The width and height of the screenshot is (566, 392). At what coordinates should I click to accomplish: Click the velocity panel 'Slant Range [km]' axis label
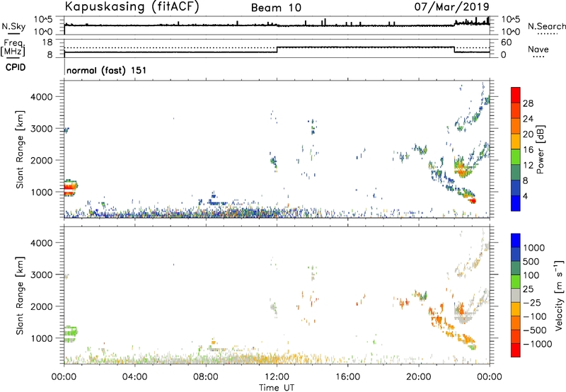click(x=20, y=296)
